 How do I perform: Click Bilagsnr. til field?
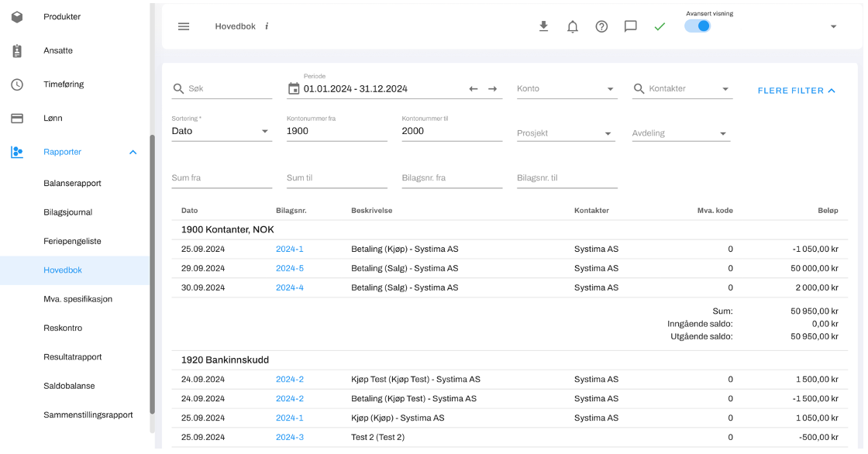coord(567,178)
